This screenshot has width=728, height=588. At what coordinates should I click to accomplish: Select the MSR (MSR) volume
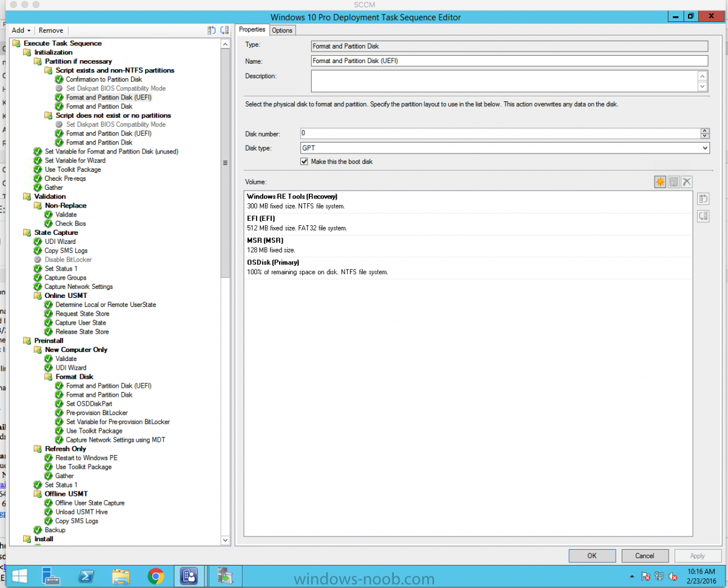(468, 246)
